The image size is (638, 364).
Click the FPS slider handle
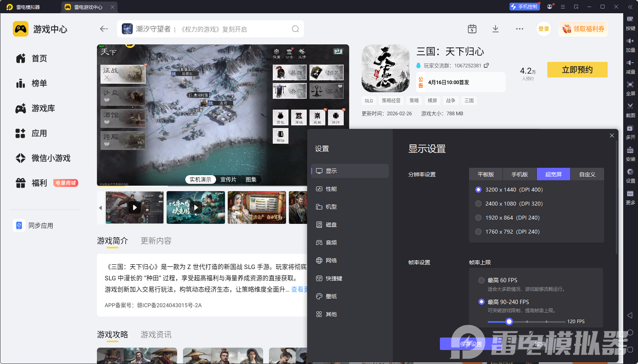click(509, 322)
